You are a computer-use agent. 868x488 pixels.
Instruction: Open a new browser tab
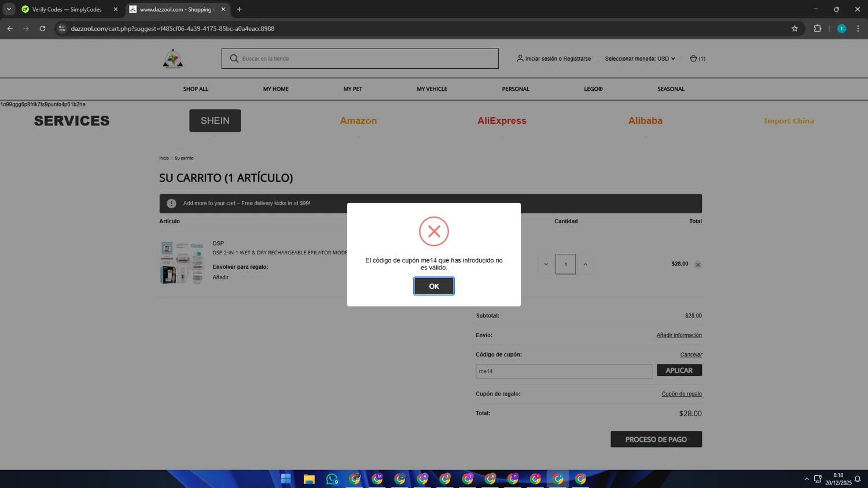pos(240,9)
